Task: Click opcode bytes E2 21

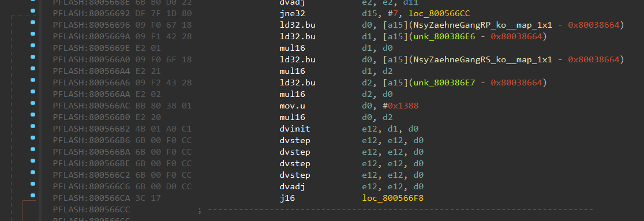Action: point(148,71)
